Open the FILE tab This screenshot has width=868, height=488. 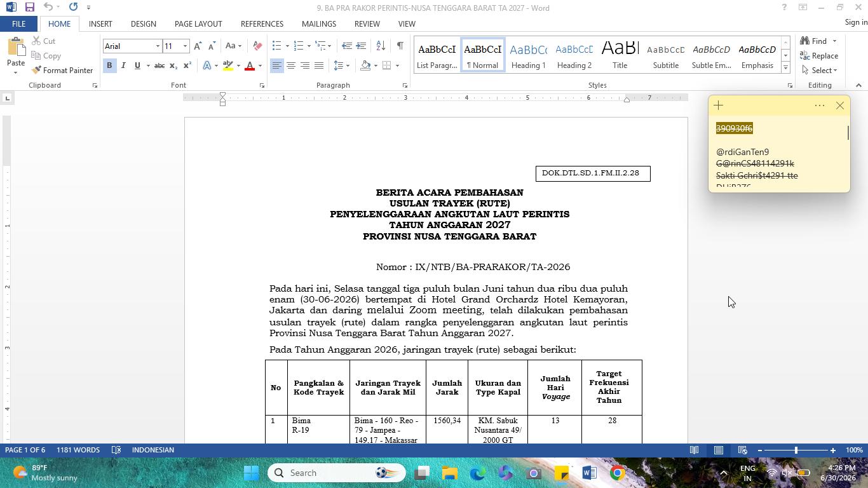[18, 24]
